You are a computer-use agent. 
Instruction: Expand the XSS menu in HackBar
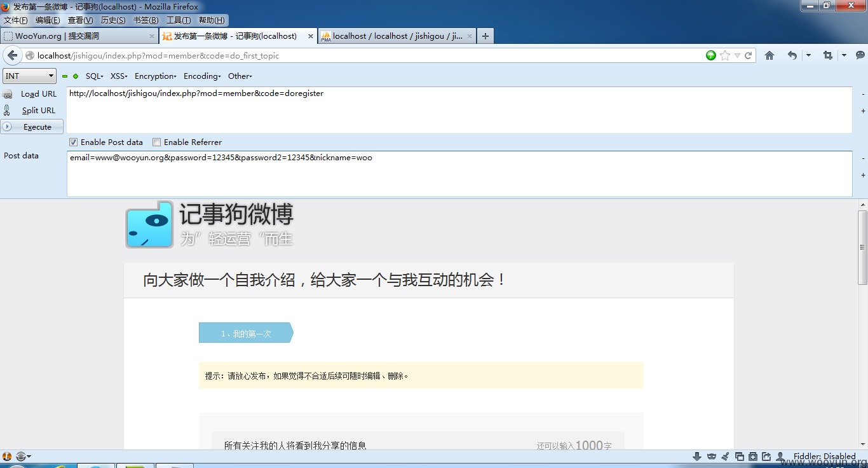pyautogui.click(x=119, y=76)
